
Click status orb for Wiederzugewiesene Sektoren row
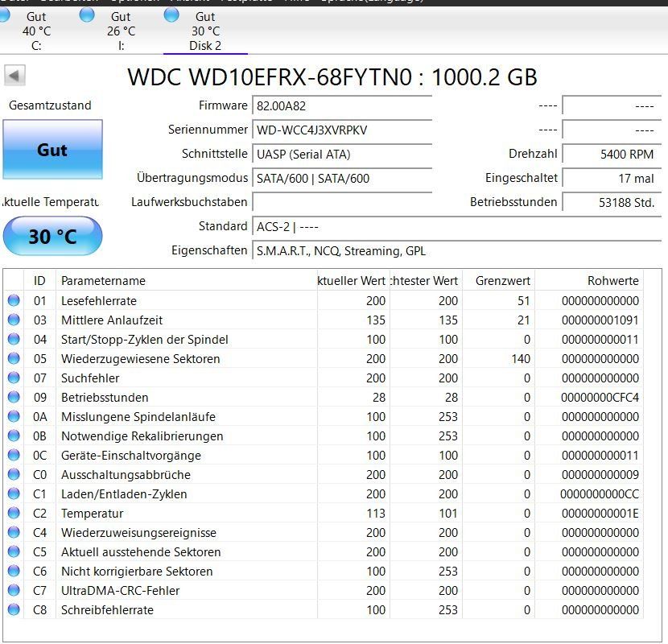tap(14, 358)
